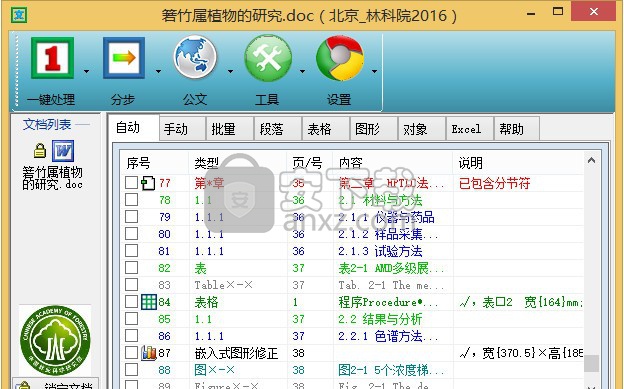Switch to the 段落 tab

[278, 129]
